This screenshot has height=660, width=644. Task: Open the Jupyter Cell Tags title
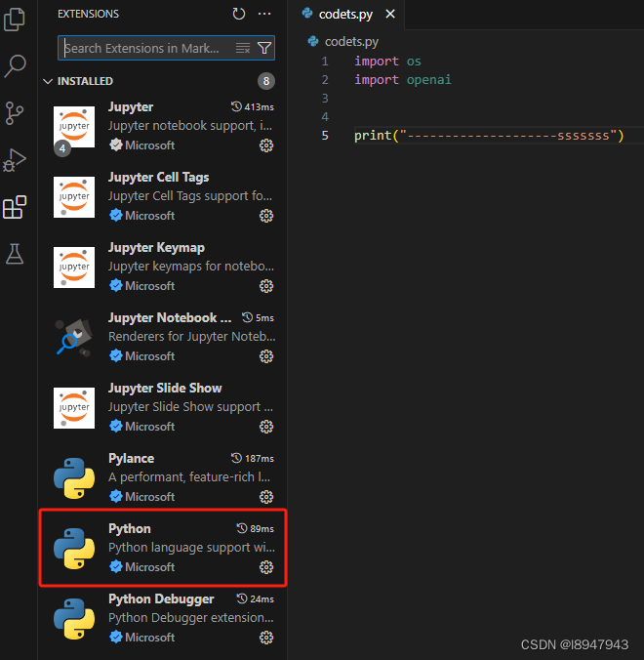tap(159, 178)
